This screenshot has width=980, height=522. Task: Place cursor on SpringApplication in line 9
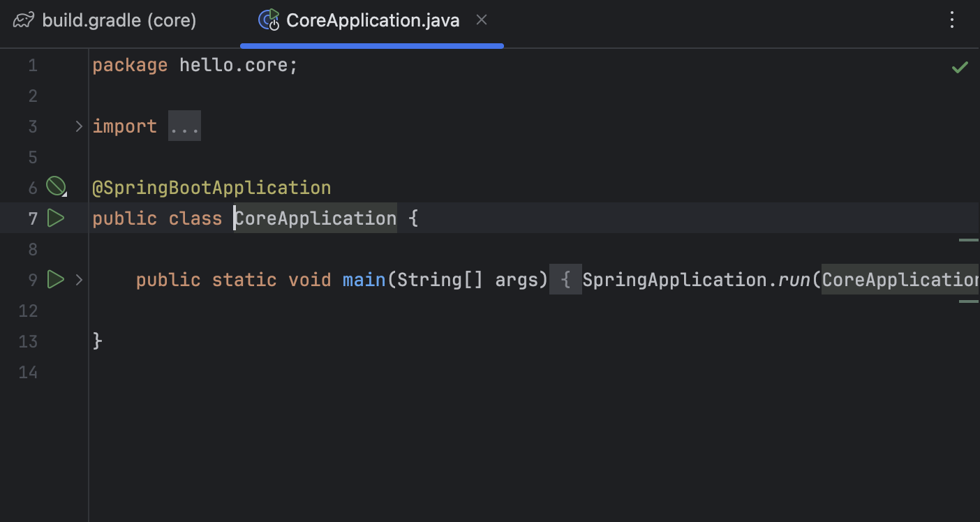[674, 280]
